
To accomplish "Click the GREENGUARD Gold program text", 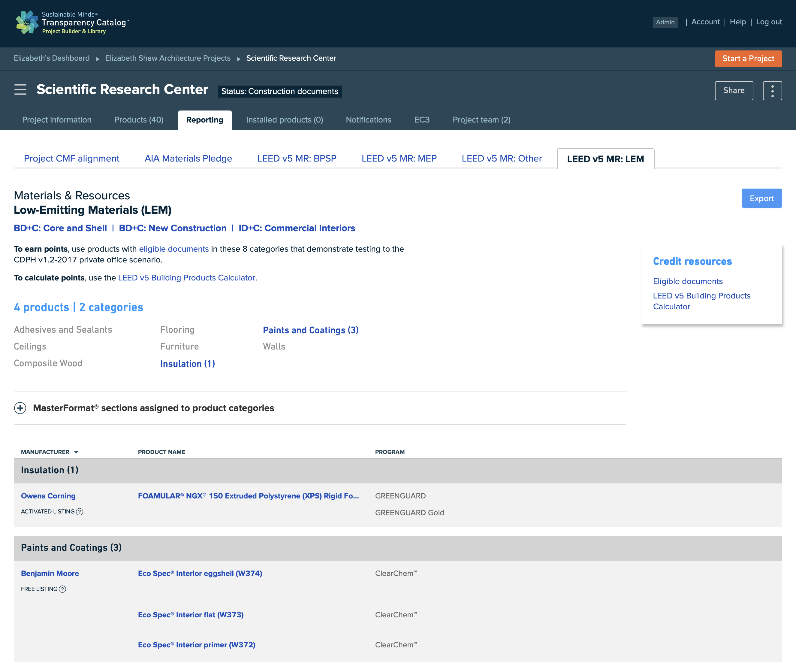I will [x=409, y=513].
